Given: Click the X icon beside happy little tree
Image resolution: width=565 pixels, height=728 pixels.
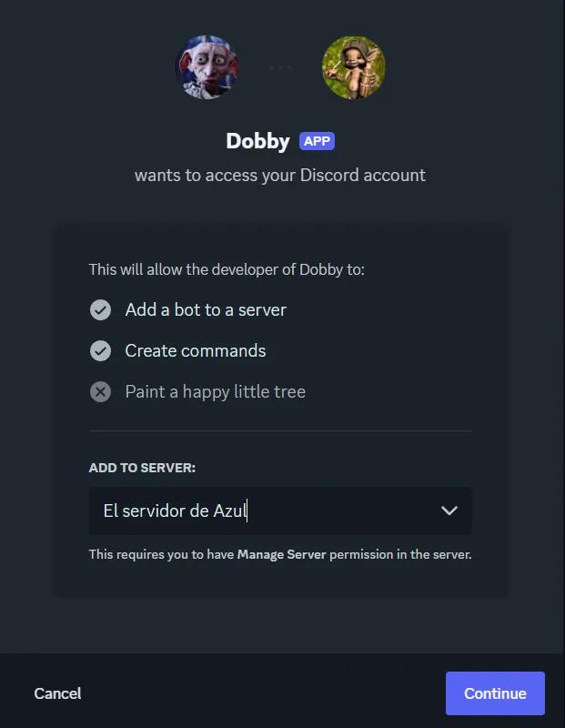Looking at the screenshot, I should (100, 392).
